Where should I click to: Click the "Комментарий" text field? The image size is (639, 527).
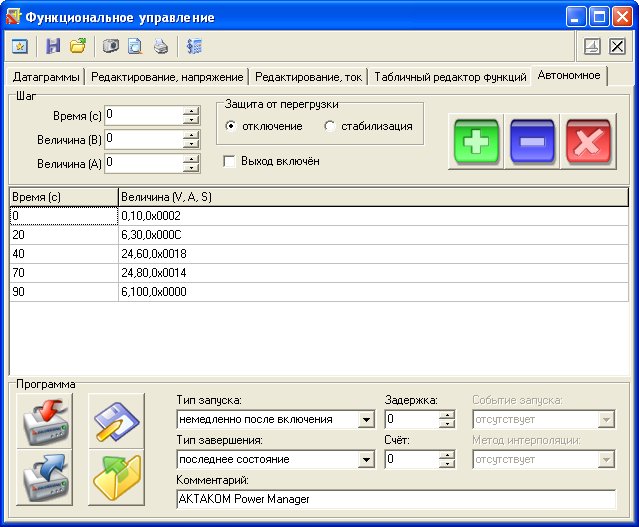(395, 498)
